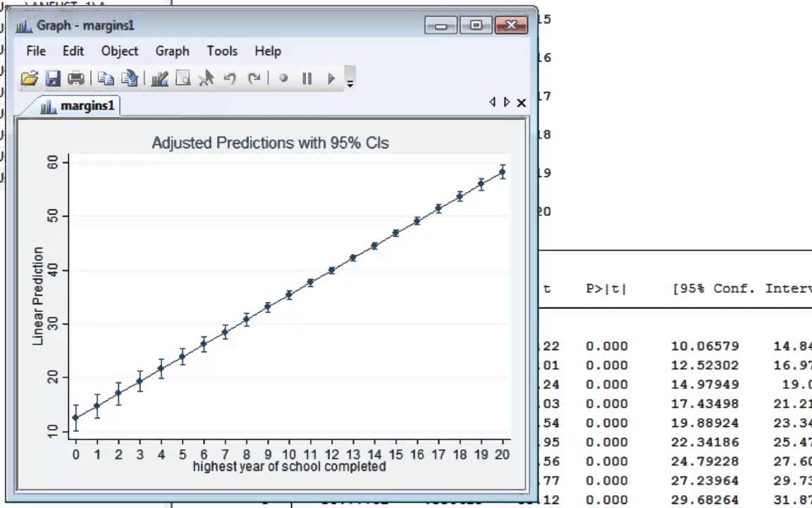Close the Graph - margins1 window
The width and height of the screenshot is (812, 508).
(511, 25)
